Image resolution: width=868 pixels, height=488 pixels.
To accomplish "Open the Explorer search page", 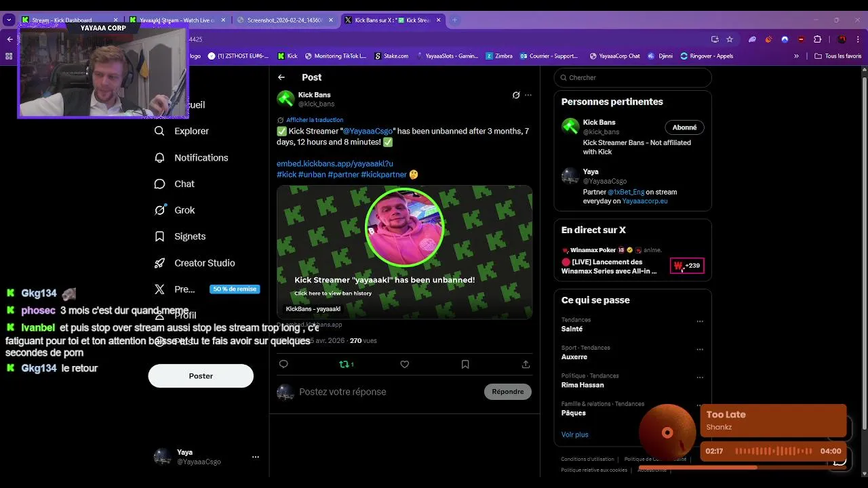I will click(182, 131).
